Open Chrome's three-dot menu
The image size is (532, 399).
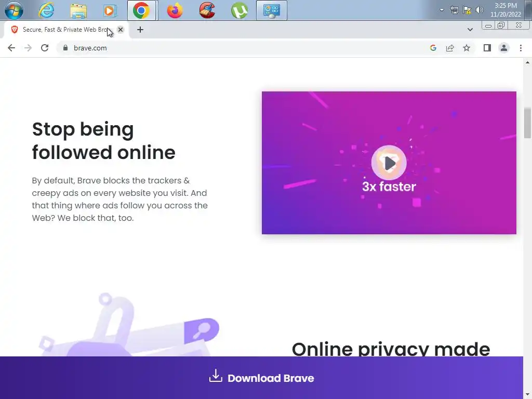click(x=521, y=48)
